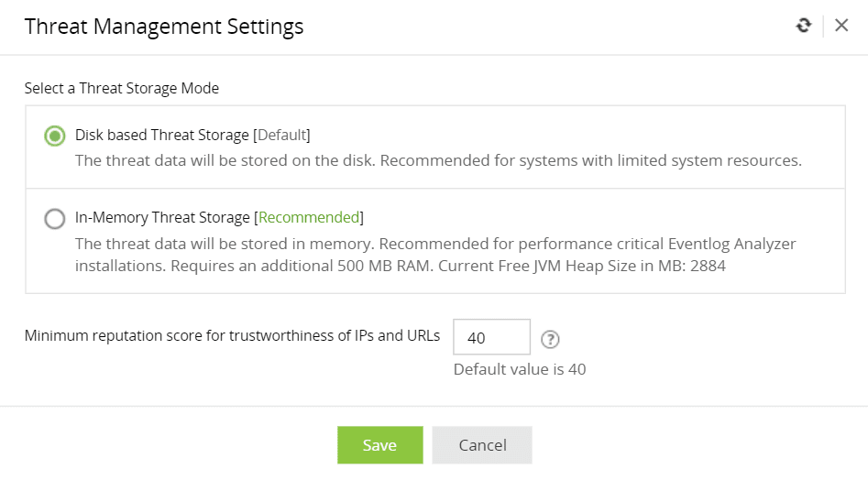This screenshot has height=480, width=868.
Task: Click the refresh icon in dialog header
Action: (x=804, y=26)
